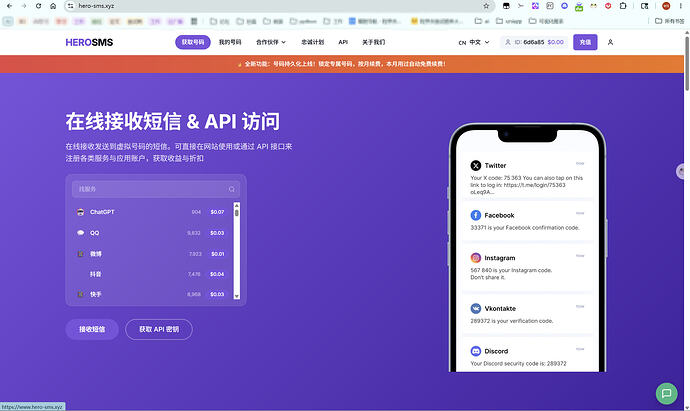Click service list scrollbar down arrow
Screen dimensions: 690x411
tap(237, 296)
